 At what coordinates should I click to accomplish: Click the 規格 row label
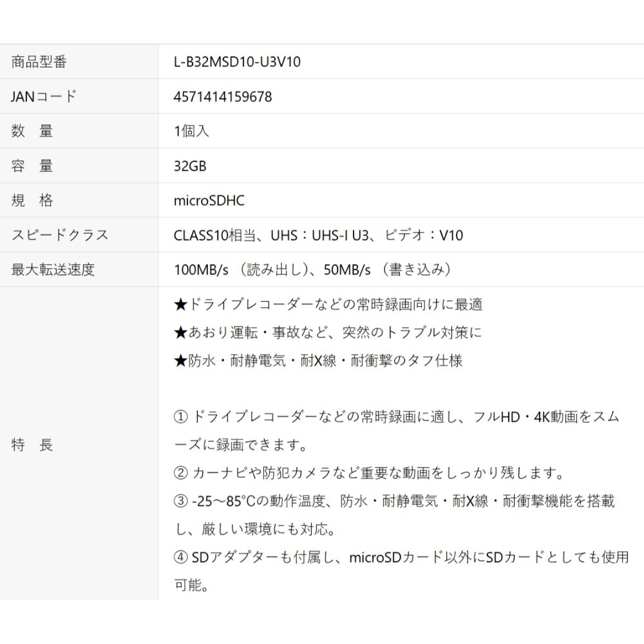pos(32,201)
